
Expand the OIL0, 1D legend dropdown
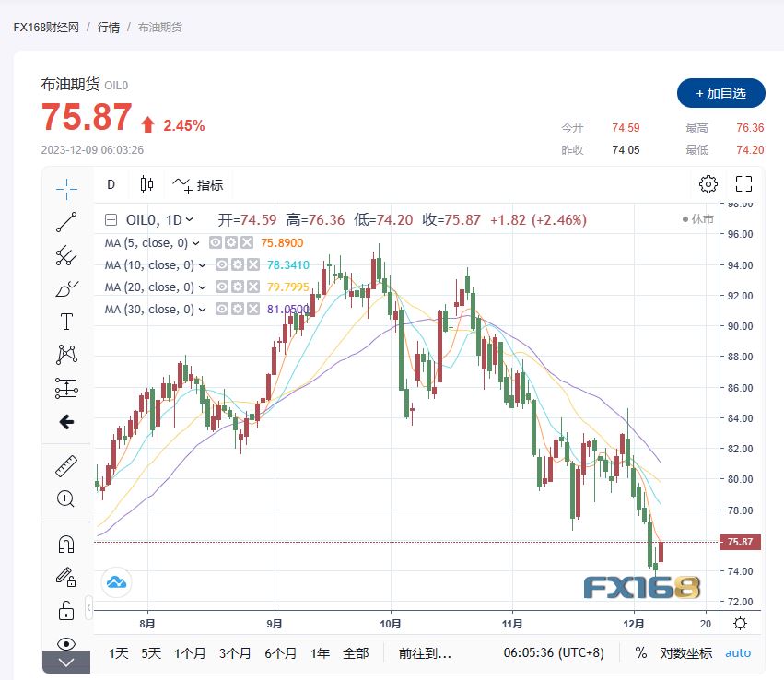pyautogui.click(x=190, y=220)
